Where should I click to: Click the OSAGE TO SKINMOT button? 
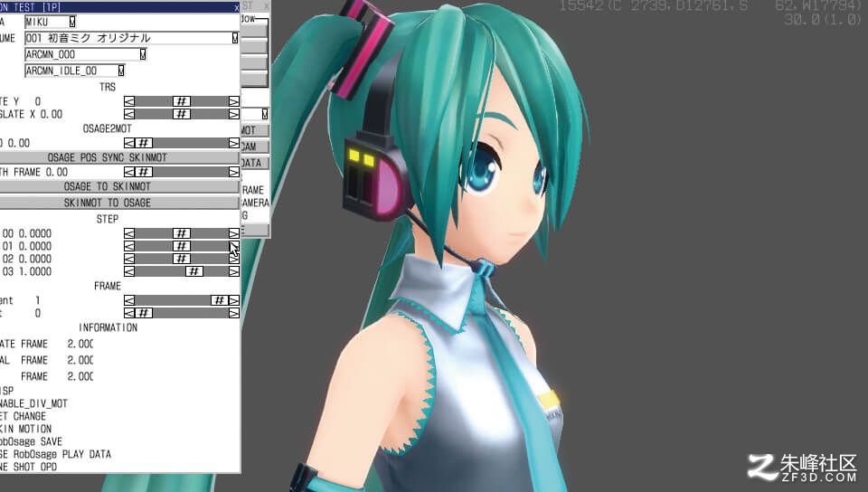119,186
